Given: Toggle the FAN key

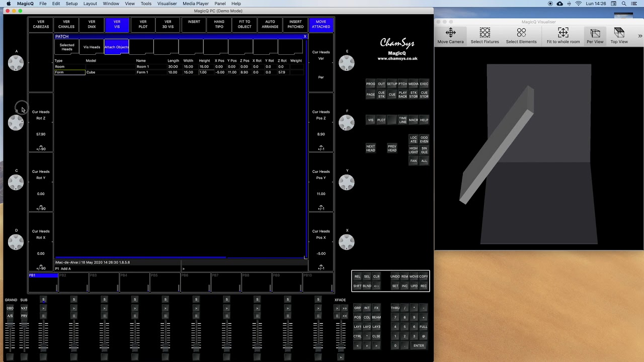Looking at the screenshot, I should 414,161.
